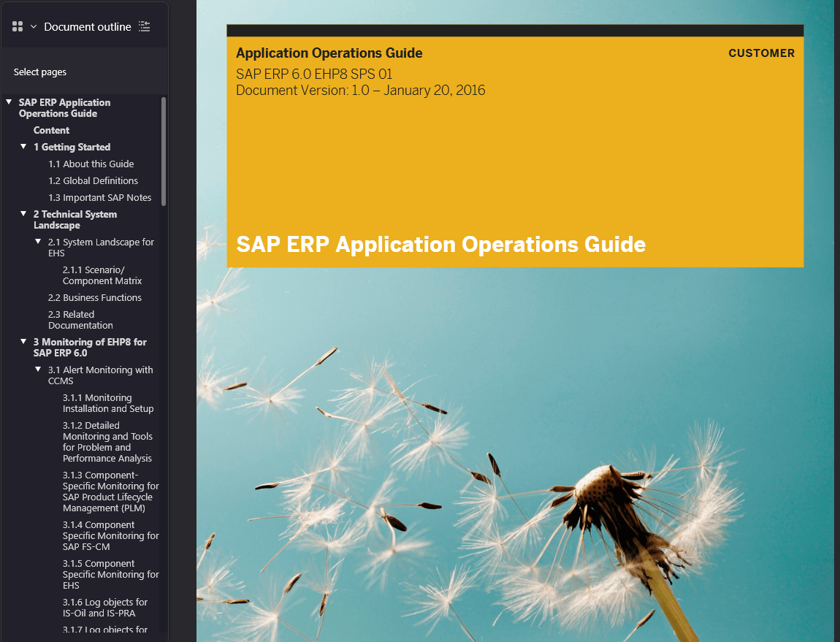This screenshot has height=642, width=840.
Task: Jump to 2.2 Business Functions
Action: coord(95,297)
